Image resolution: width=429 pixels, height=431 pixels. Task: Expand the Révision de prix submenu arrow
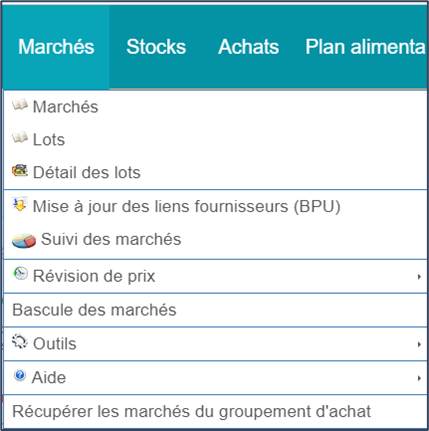[x=419, y=277]
